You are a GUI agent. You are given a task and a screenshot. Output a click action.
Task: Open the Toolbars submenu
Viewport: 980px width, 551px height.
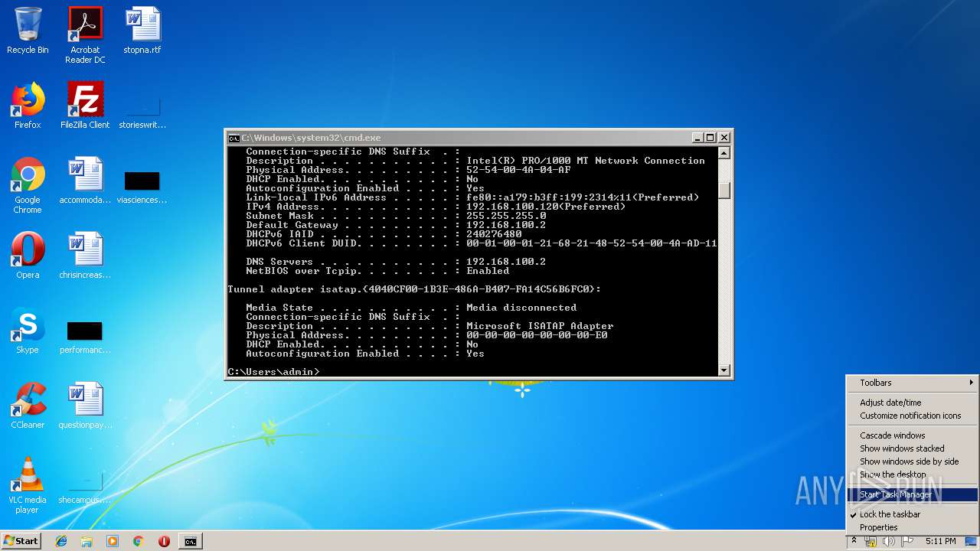point(913,383)
